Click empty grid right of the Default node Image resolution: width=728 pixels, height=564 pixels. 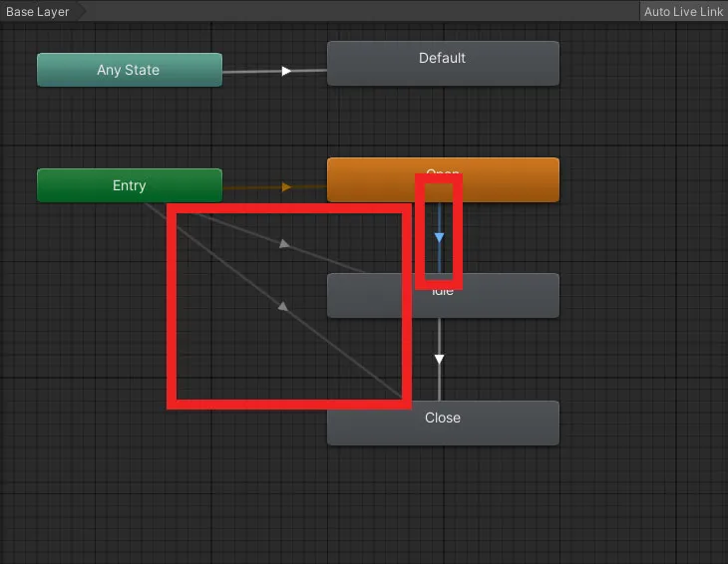(638, 64)
